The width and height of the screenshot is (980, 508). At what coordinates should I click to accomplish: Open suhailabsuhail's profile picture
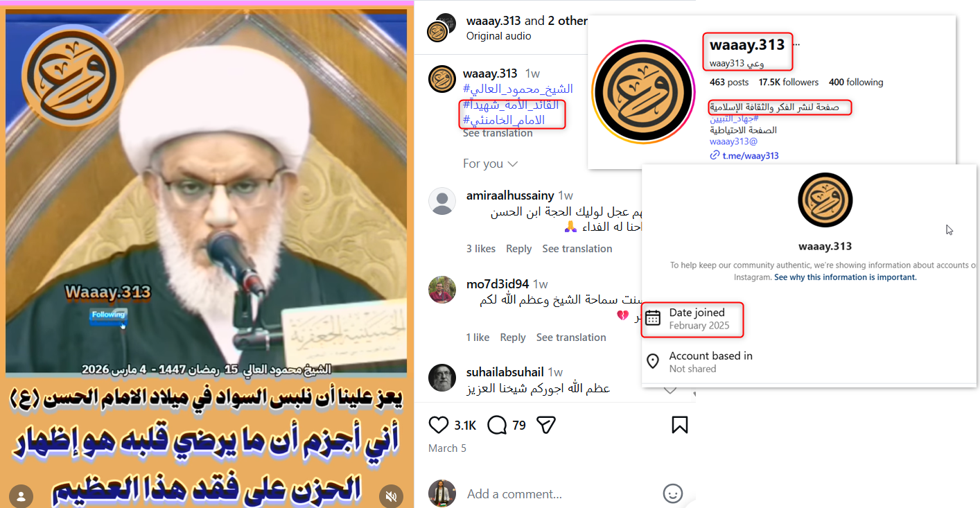click(442, 378)
